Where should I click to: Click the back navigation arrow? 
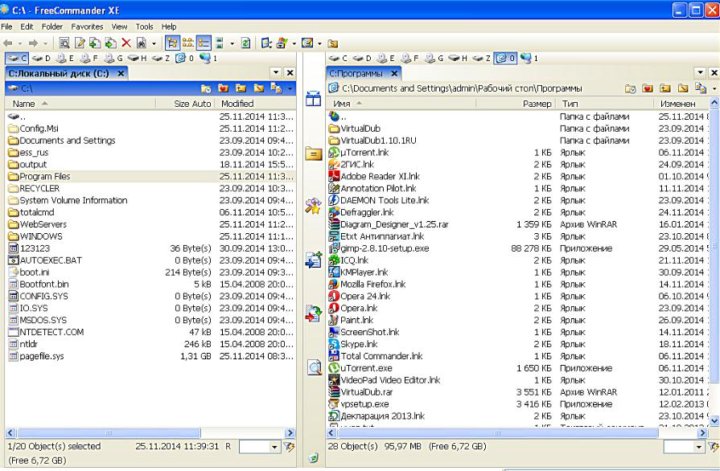click(x=9, y=43)
